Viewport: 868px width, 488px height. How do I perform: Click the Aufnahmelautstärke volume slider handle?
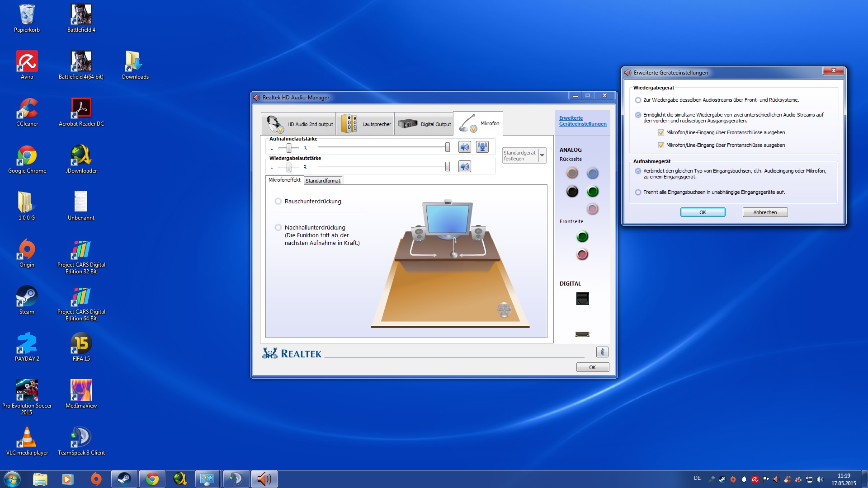click(447, 147)
